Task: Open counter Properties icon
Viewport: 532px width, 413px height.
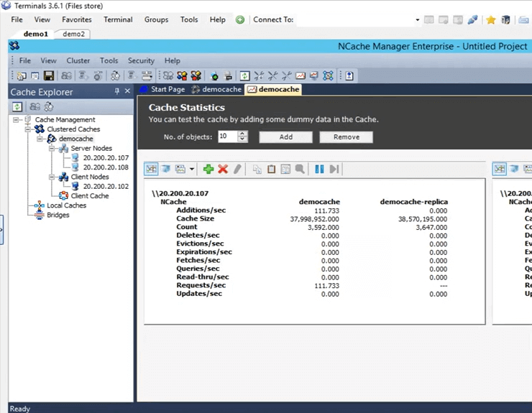Action: coord(285,169)
